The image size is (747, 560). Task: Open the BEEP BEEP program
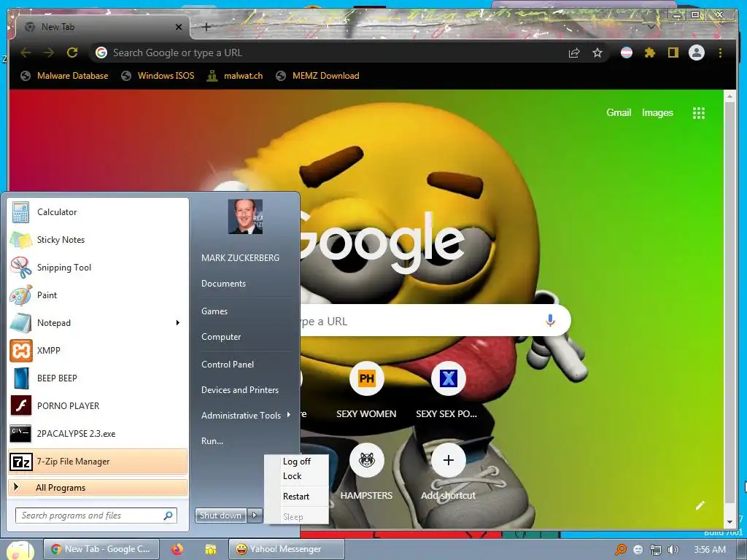(x=98, y=378)
